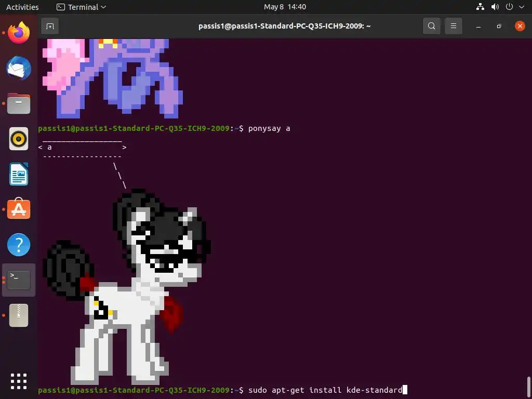
Task: Expand the Terminal app menu in the top bar
Action: 81,7
